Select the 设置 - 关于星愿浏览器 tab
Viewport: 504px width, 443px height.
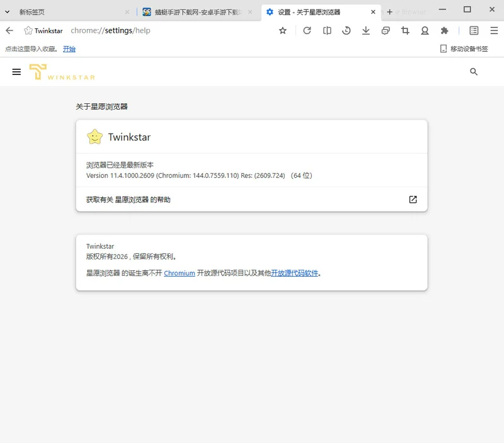tap(321, 12)
